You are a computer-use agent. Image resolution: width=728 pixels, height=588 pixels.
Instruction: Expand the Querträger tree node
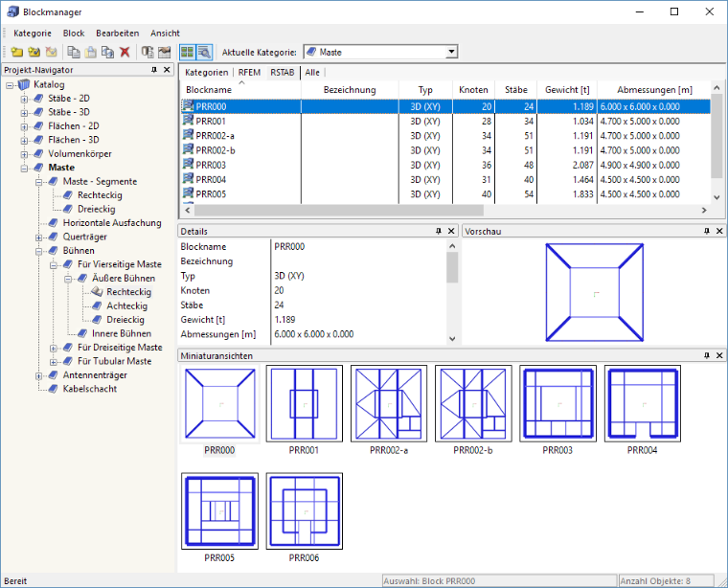(39, 237)
